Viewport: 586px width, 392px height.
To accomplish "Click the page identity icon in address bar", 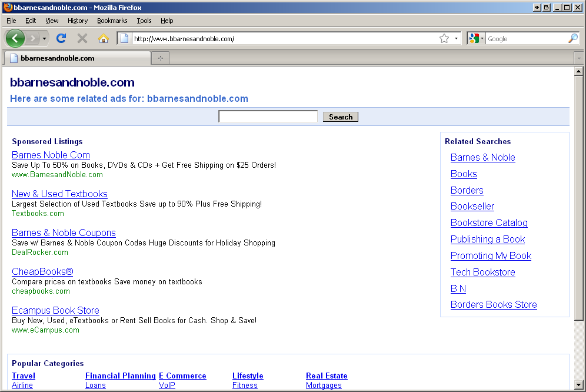I will point(125,38).
